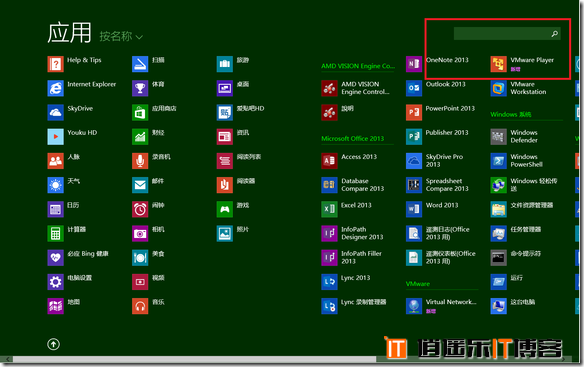Image resolution: width=584 pixels, height=367 pixels.
Task: Click the magnifier search button
Action: (555, 34)
